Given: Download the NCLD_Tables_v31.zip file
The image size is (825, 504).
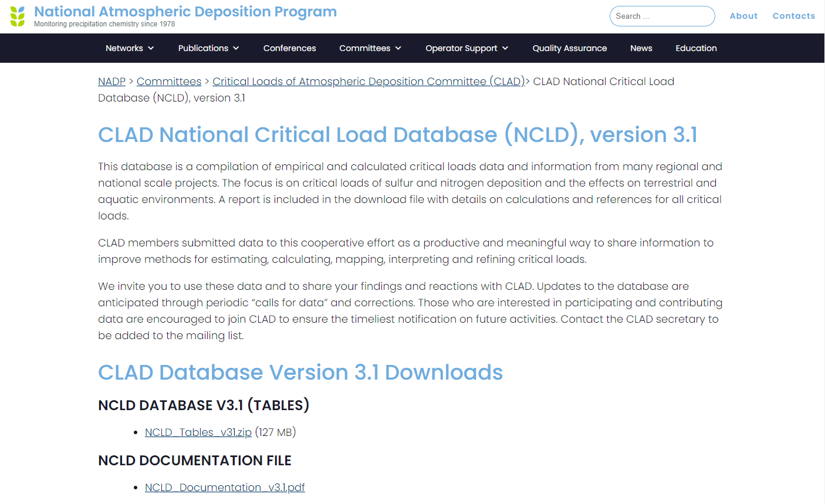Looking at the screenshot, I should (198, 432).
